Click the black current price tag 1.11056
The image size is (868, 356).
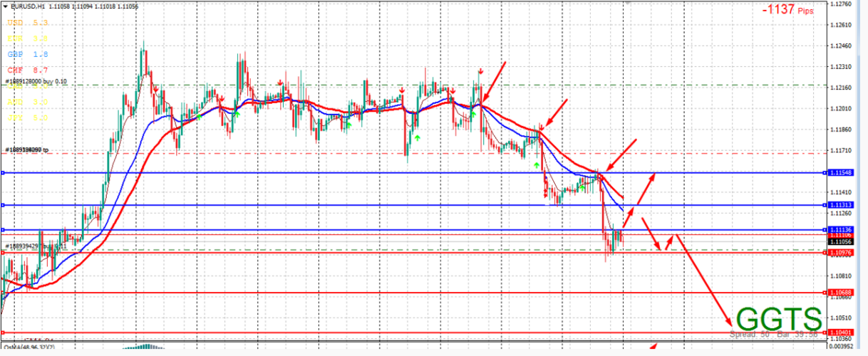[842, 241]
